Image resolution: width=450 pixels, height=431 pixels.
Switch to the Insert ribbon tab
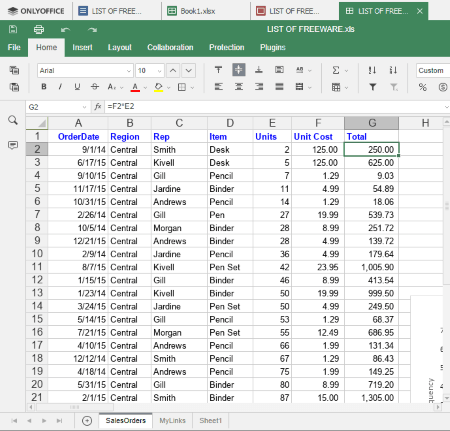[82, 47]
